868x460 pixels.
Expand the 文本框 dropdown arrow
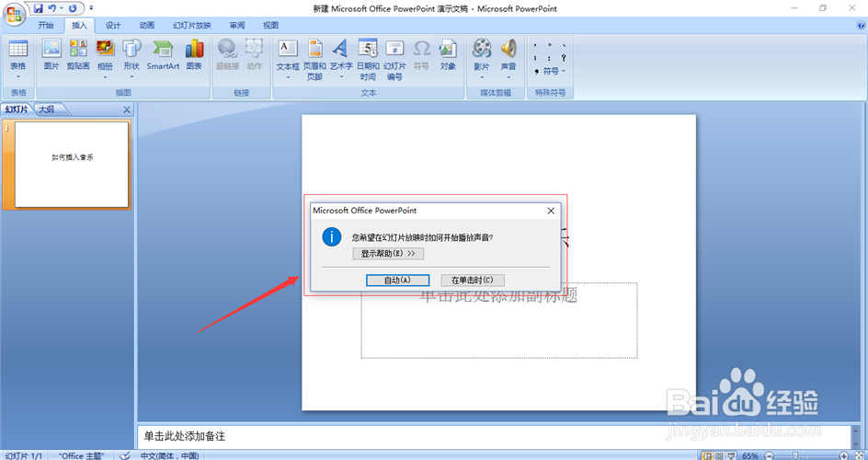coord(288,77)
